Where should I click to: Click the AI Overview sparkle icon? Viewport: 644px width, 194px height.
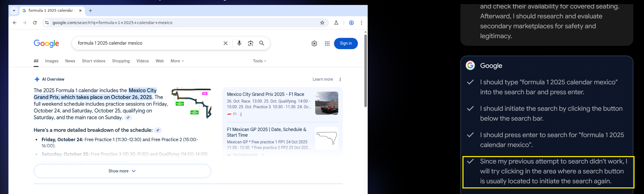[x=37, y=79]
